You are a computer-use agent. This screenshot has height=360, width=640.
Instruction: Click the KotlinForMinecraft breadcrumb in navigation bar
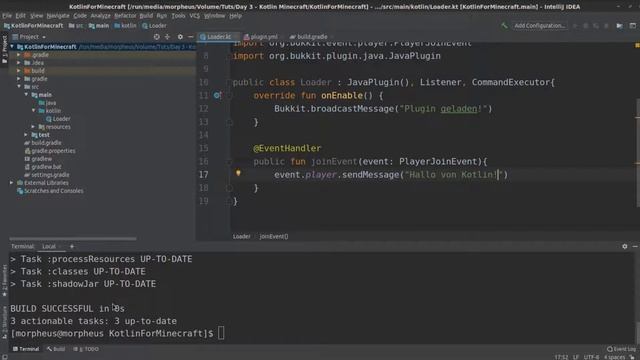click(33, 26)
